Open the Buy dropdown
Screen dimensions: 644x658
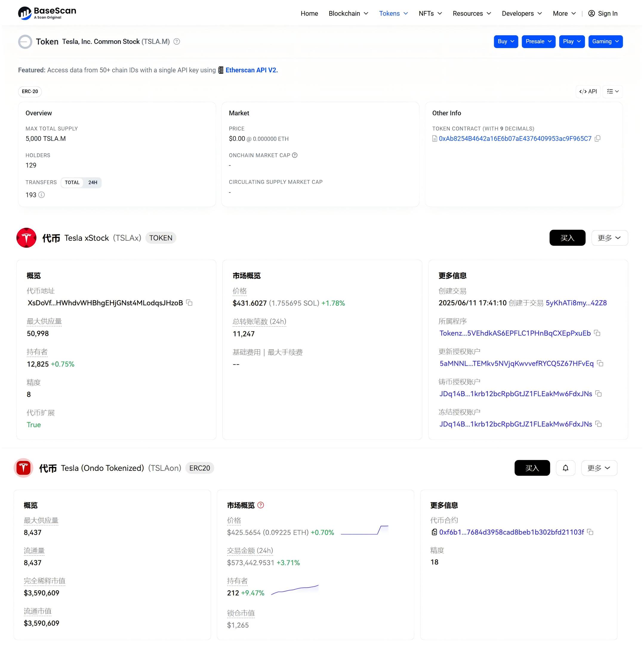pyautogui.click(x=506, y=41)
